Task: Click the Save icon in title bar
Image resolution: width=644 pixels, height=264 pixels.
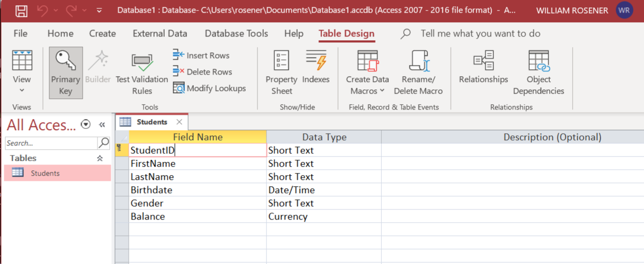Action: tap(21, 11)
